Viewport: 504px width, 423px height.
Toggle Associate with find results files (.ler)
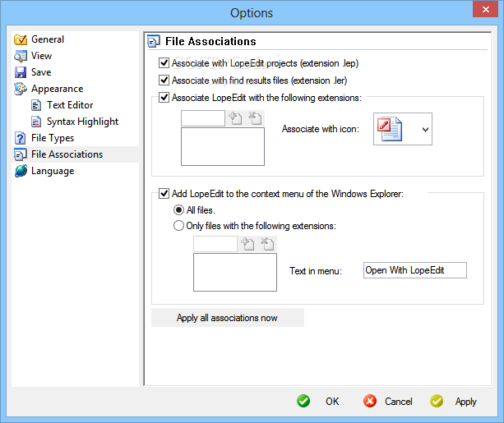164,80
